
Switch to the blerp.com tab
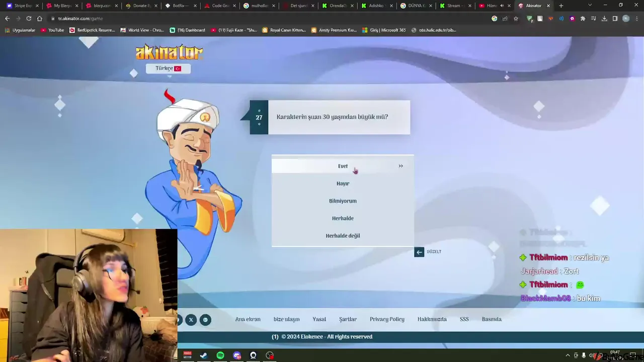(x=102, y=6)
